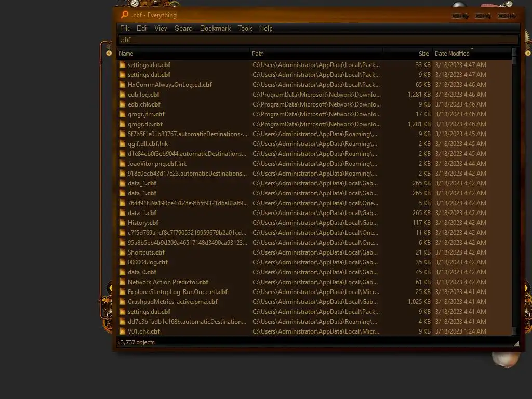The image size is (532, 399).
Task: Select ExplorerStartupLog_RunOnce.etl.cbf file name
Action: click(178, 292)
